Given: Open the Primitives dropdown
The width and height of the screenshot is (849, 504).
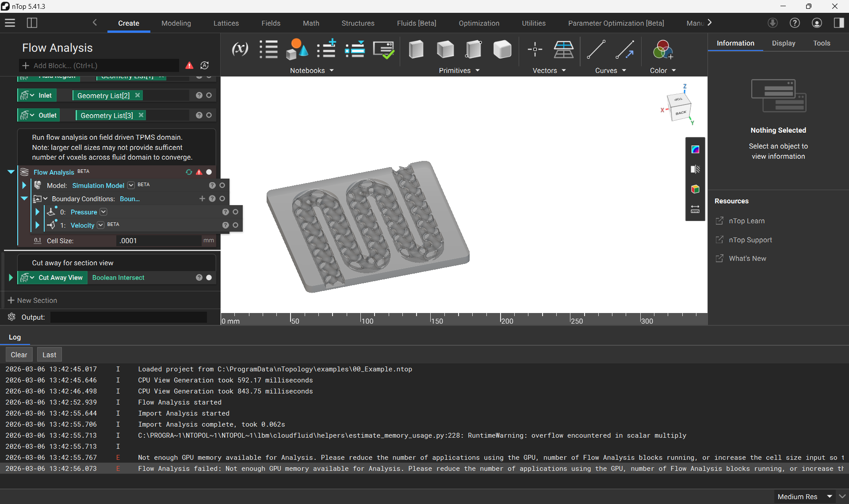Looking at the screenshot, I should (459, 70).
